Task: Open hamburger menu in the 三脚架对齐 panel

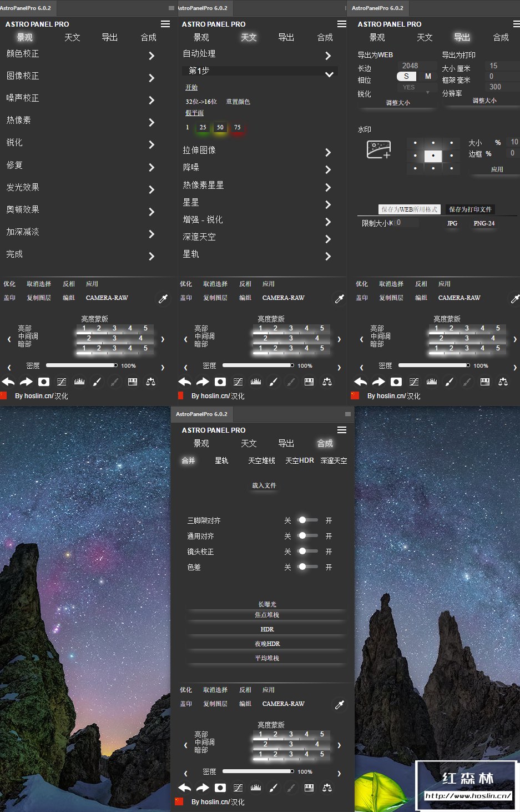Action: click(342, 430)
